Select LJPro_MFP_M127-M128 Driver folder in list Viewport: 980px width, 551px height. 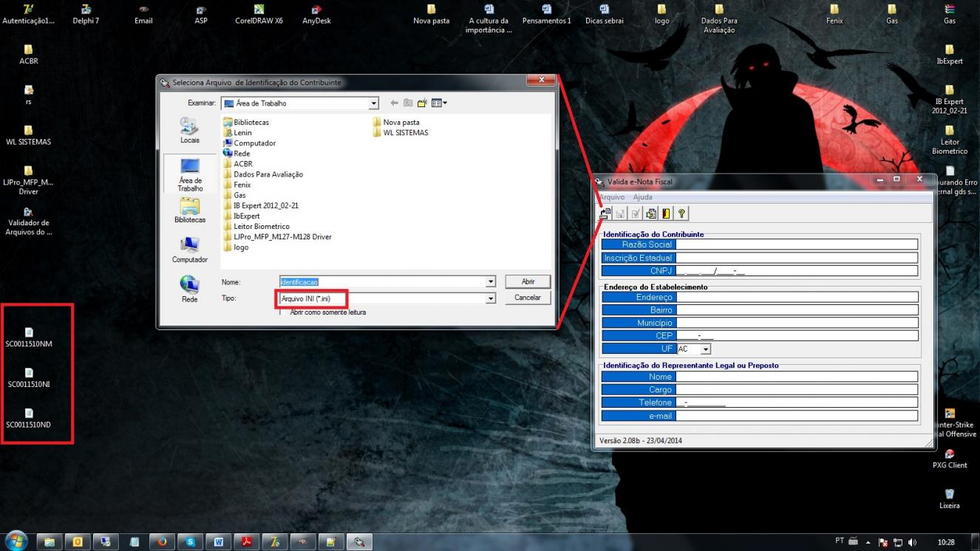click(277, 236)
